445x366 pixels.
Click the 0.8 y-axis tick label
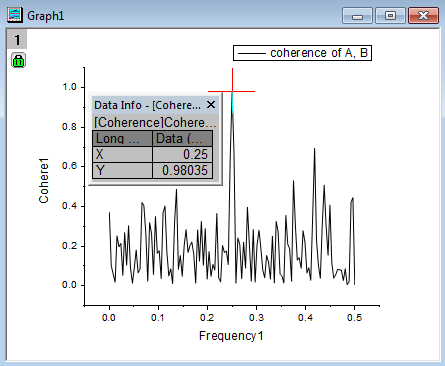69,127
